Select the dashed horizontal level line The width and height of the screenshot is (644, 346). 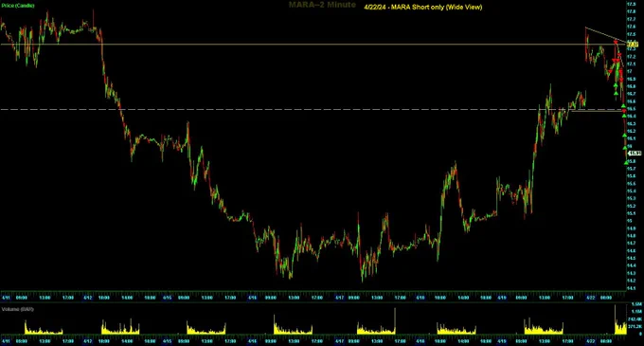tap(313, 109)
